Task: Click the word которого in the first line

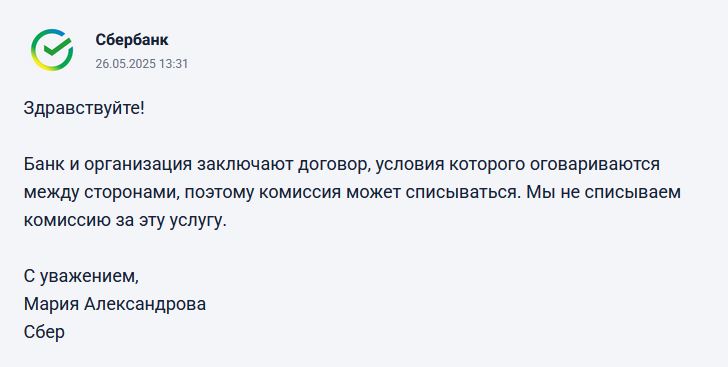Action: click(484, 166)
